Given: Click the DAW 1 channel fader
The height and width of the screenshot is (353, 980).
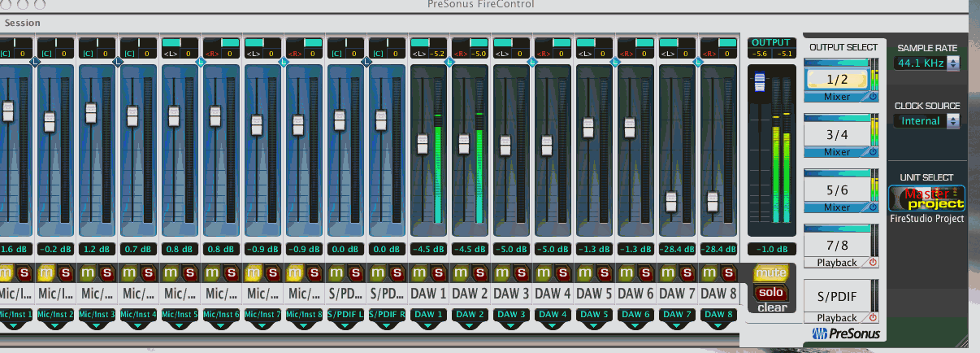Looking at the screenshot, I should (422, 143).
